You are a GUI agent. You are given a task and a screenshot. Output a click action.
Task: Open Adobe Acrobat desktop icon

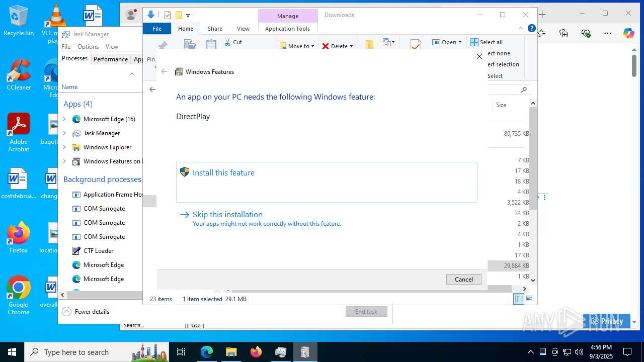(x=19, y=132)
